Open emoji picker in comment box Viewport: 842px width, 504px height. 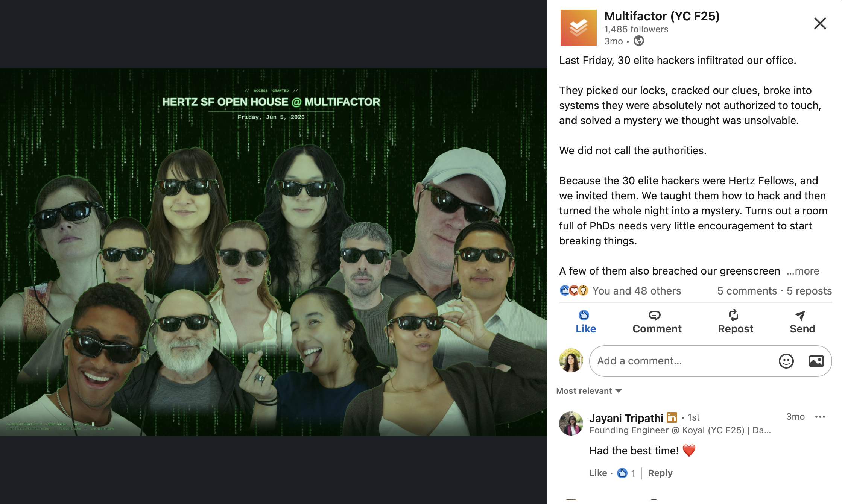coord(786,361)
